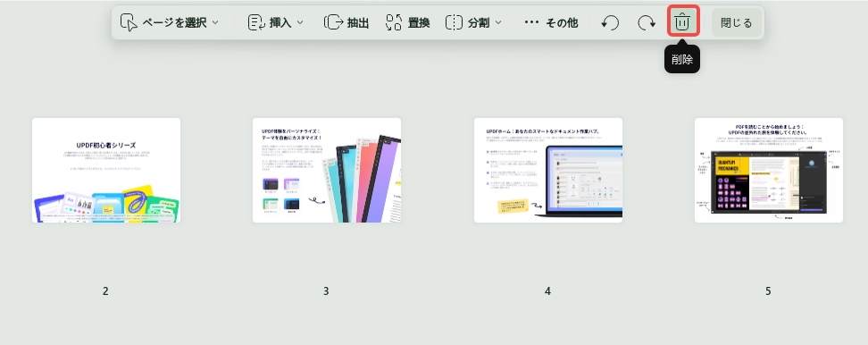The width and height of the screenshot is (868, 345).
Task: Select page 4 thumbnail UPDFホーム
Action: 548,170
